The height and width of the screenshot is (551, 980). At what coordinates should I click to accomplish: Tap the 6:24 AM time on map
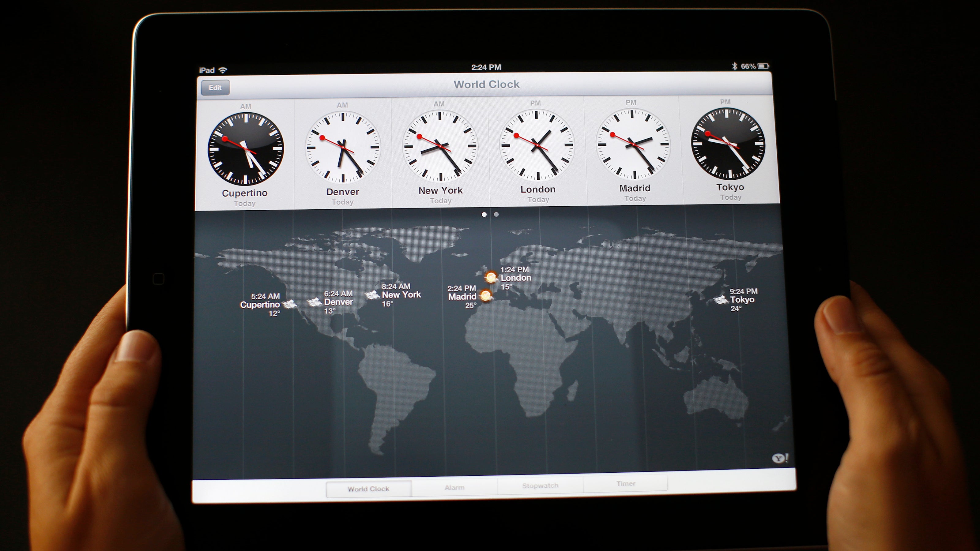tap(338, 294)
